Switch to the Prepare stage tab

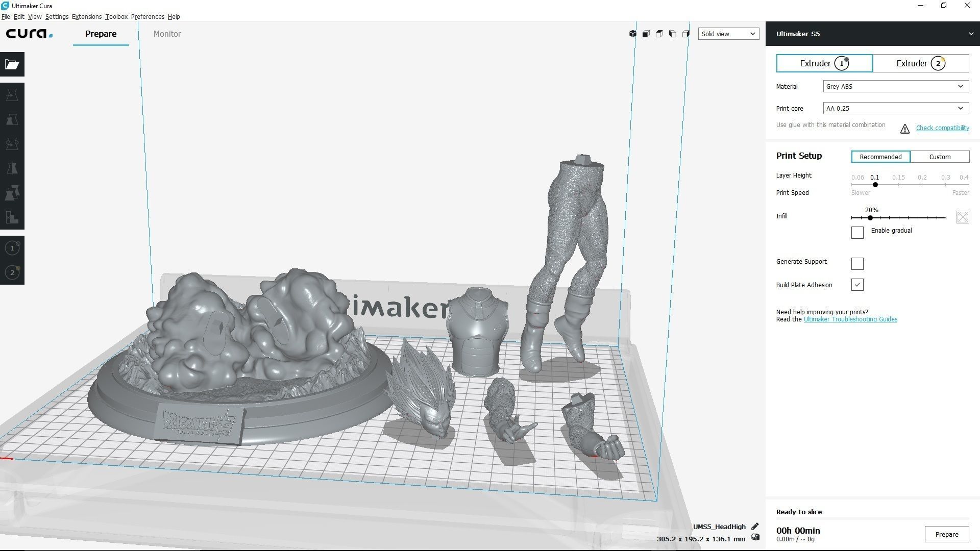101,34
